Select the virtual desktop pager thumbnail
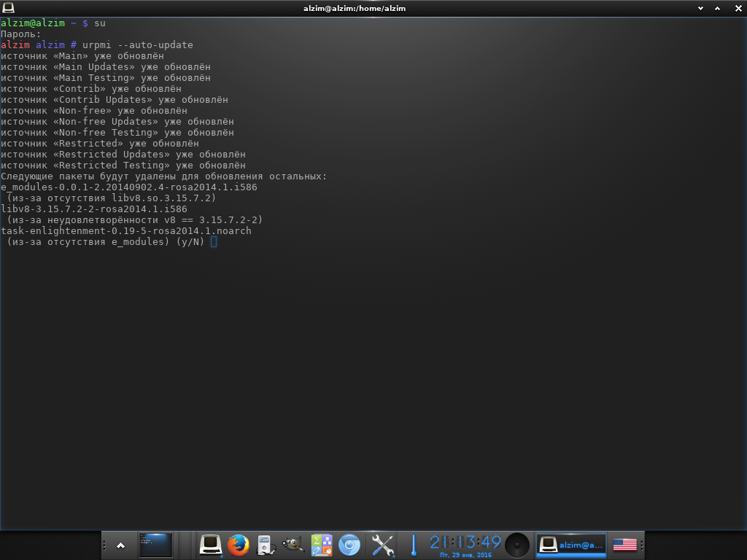Viewport: 747px width, 560px height. click(156, 545)
